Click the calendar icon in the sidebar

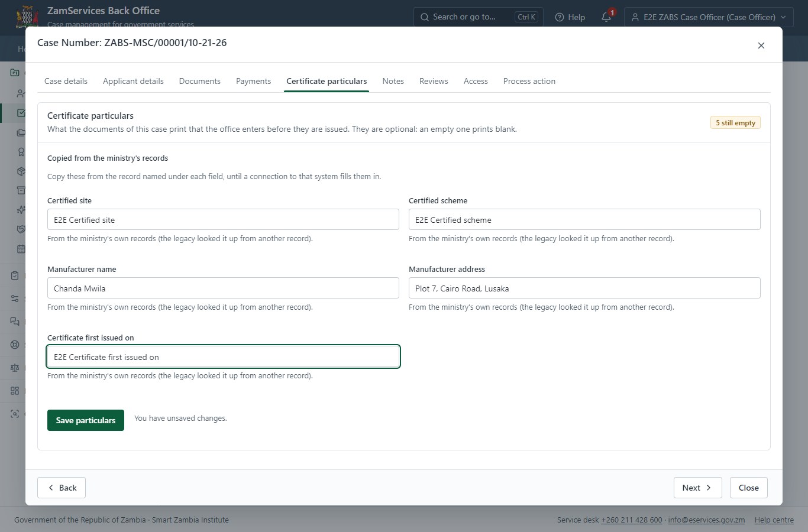click(x=21, y=249)
